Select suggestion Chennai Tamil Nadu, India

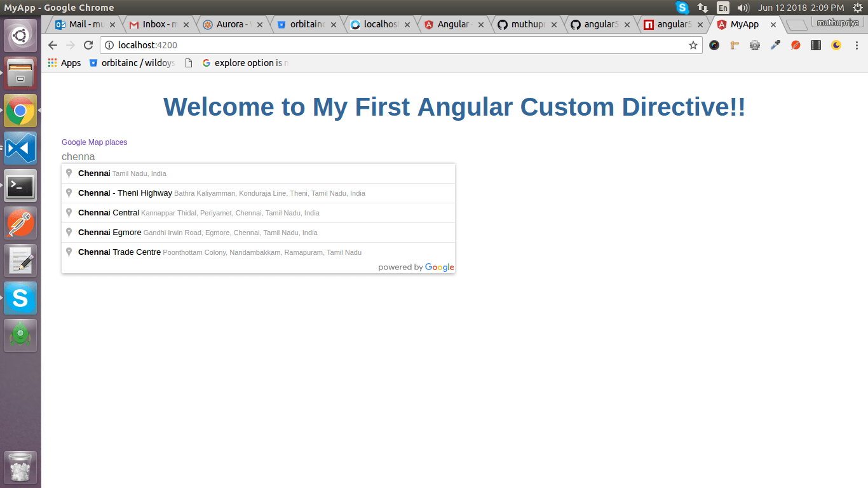(258, 173)
